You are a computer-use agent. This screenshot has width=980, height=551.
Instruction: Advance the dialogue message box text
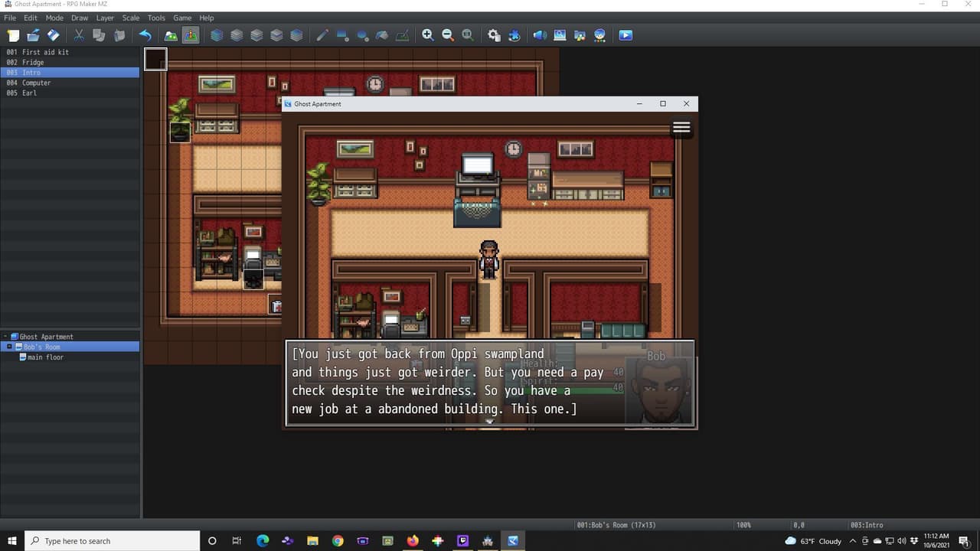pos(490,383)
